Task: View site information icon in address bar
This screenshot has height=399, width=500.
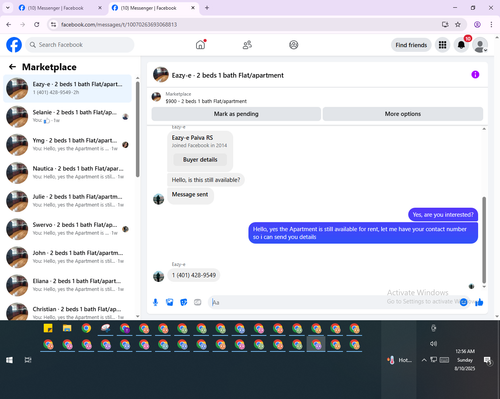Action: 53,24
